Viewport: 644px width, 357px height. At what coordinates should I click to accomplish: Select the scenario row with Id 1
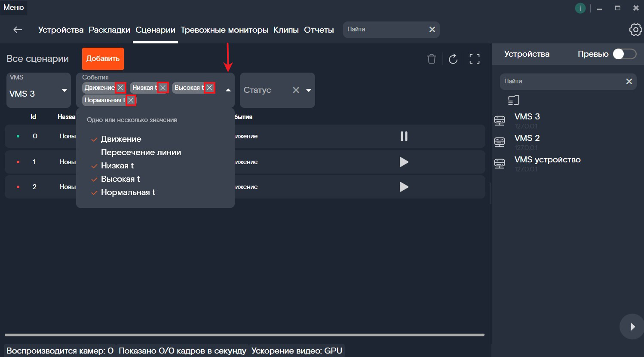click(245, 162)
